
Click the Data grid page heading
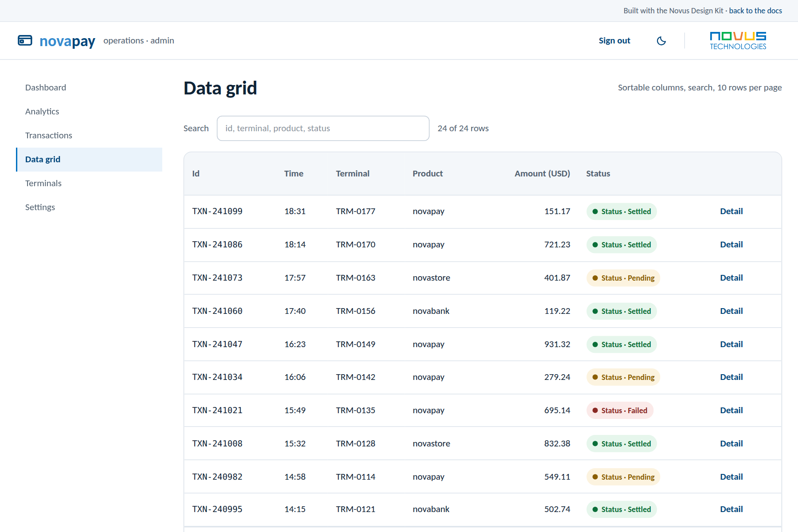tap(220, 88)
